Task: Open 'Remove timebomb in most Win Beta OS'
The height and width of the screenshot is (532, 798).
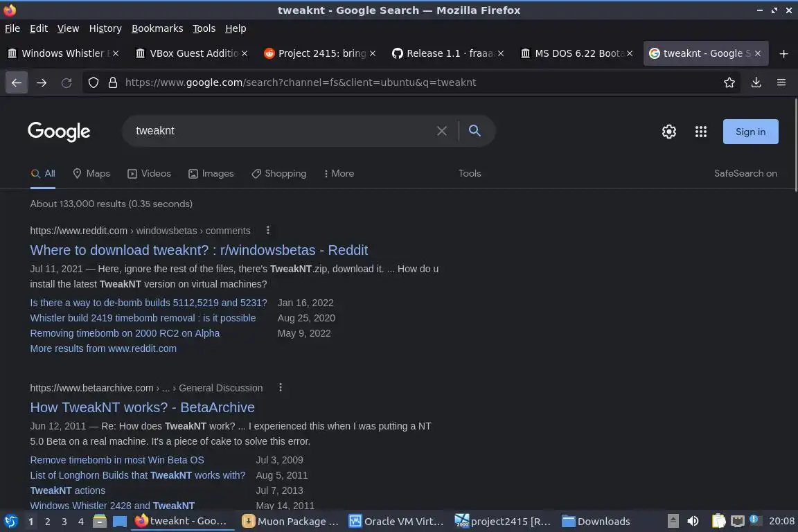Action: pyautogui.click(x=117, y=460)
